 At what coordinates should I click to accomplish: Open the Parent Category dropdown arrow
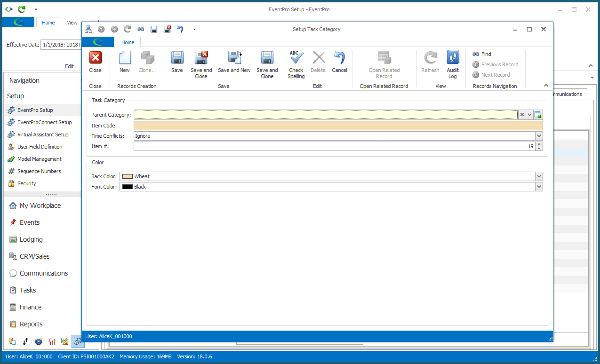coord(529,115)
